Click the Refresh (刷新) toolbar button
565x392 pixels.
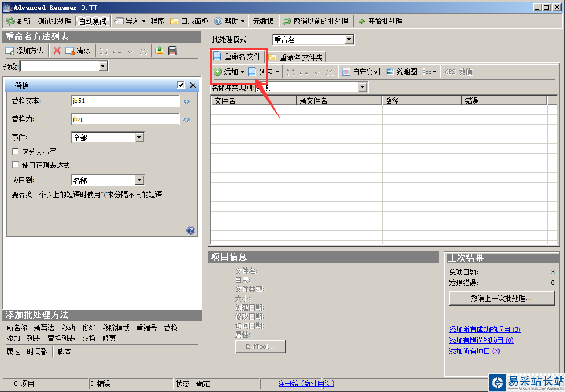tap(18, 21)
